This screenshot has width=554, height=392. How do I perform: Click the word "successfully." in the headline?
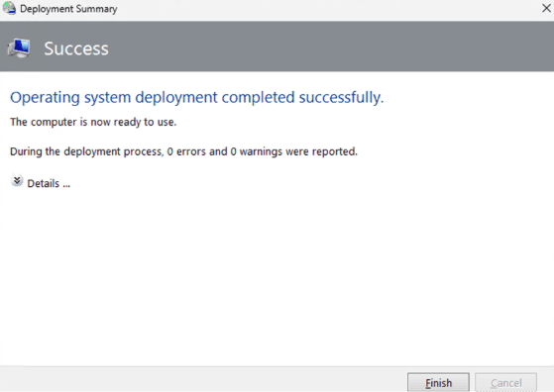pyautogui.click(x=341, y=97)
